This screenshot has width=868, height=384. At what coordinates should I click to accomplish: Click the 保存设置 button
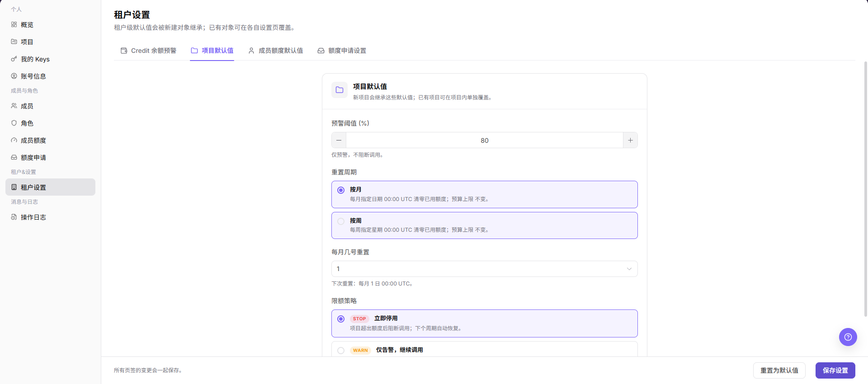tap(835, 370)
